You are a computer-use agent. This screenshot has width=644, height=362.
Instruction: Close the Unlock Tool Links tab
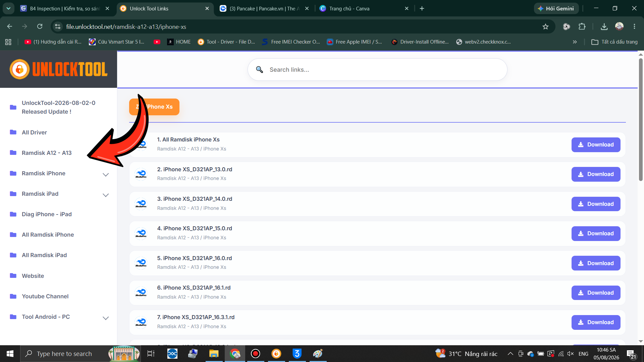coord(207,8)
